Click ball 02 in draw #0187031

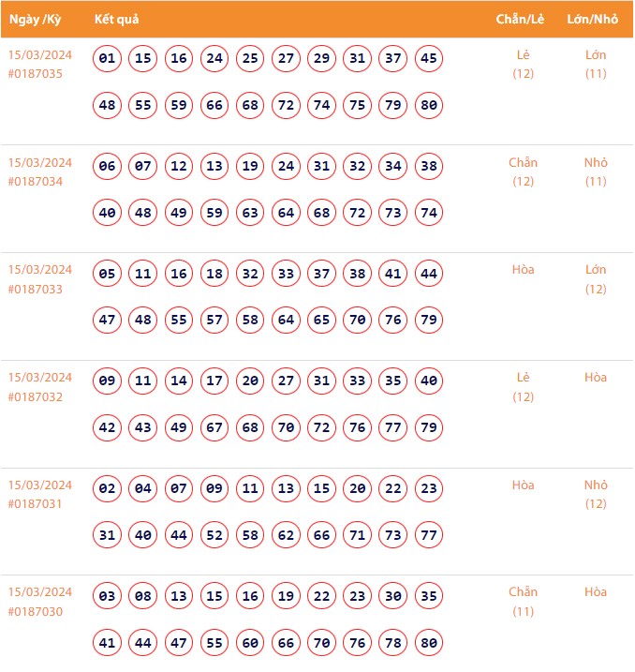coord(108,489)
